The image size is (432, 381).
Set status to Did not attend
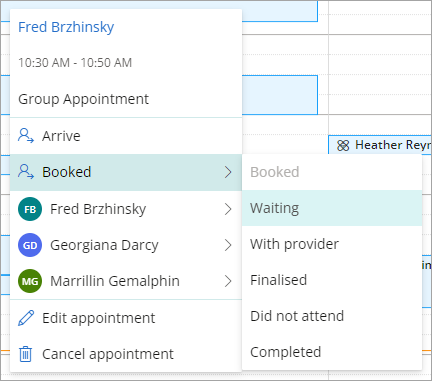click(332, 316)
